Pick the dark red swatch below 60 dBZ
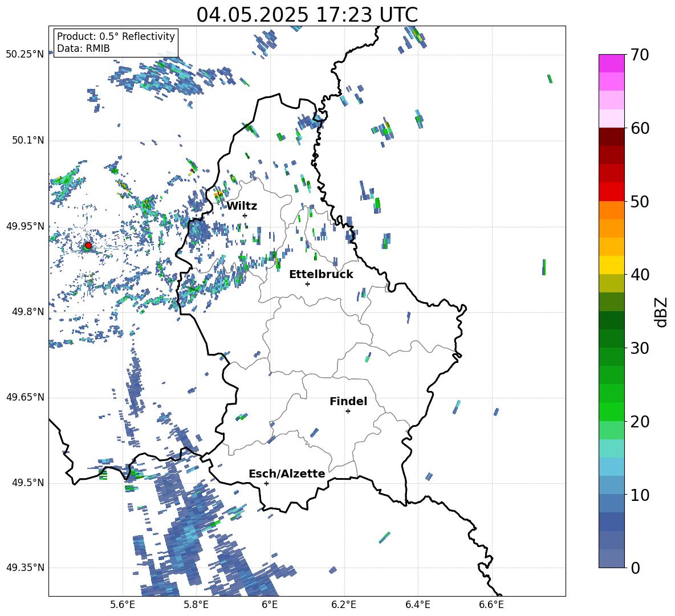 (611, 137)
